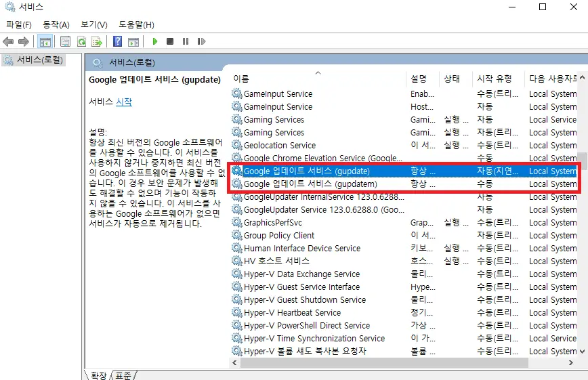Click the gear icon beside Group Policy Client
Screen dimensions: 588x380
(x=236, y=235)
